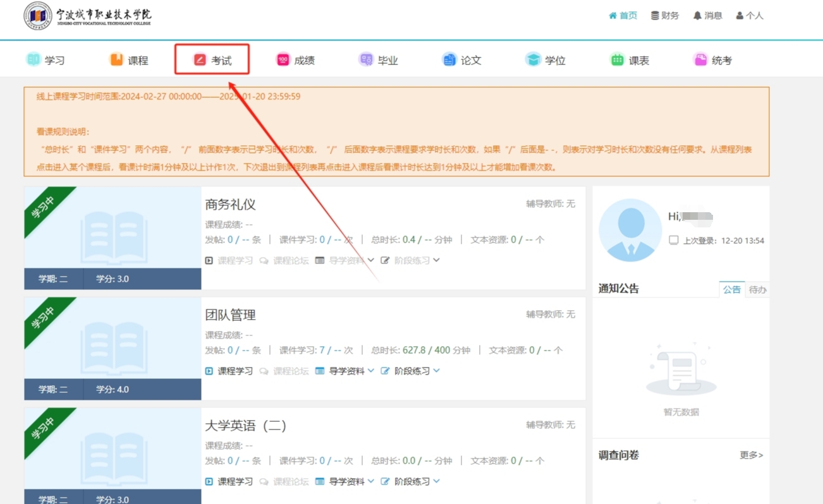Select the 公告 tab
This screenshot has height=504, width=823.
click(x=732, y=289)
